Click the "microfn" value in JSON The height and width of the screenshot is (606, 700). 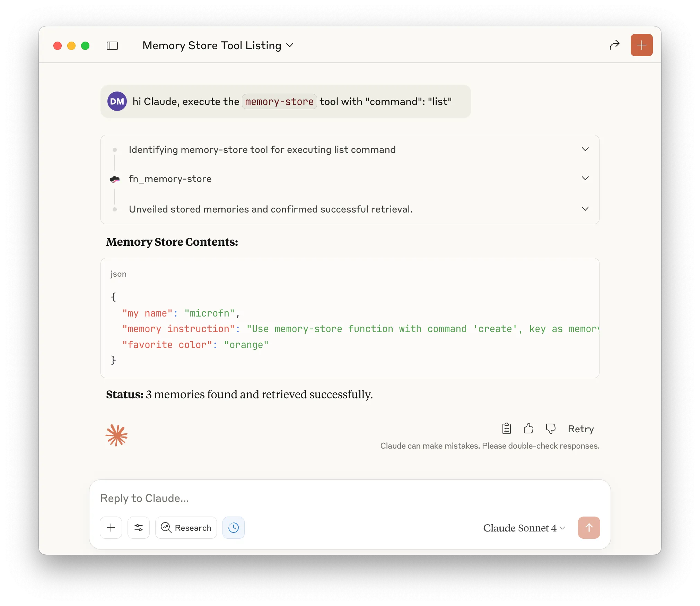click(x=210, y=313)
